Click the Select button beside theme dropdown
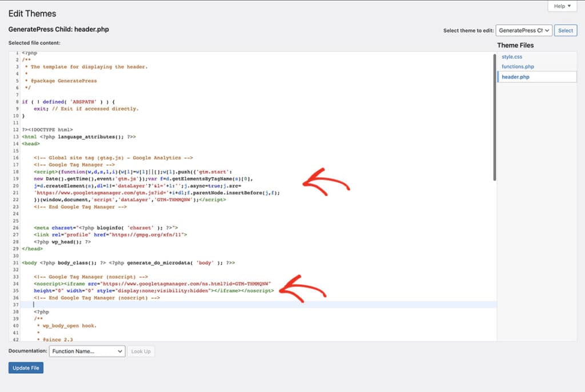The image size is (585, 392). point(565,30)
